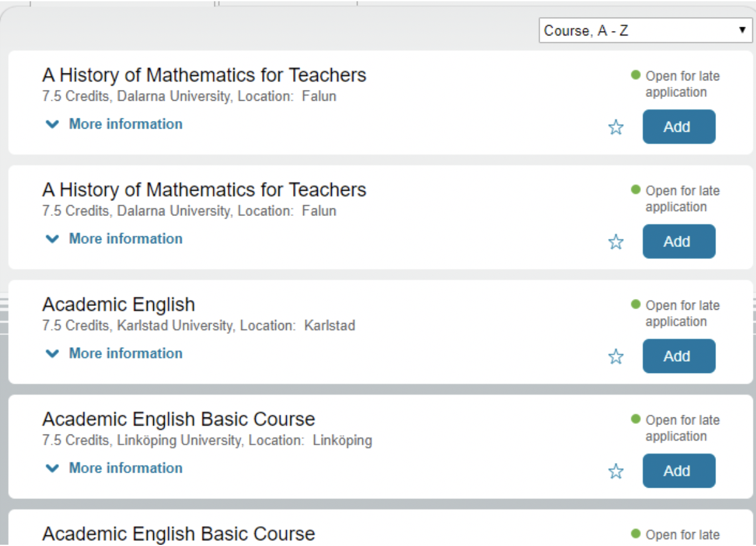This screenshot has width=756, height=546.
Task: Add the first A History of Mathematics course
Action: tap(679, 127)
